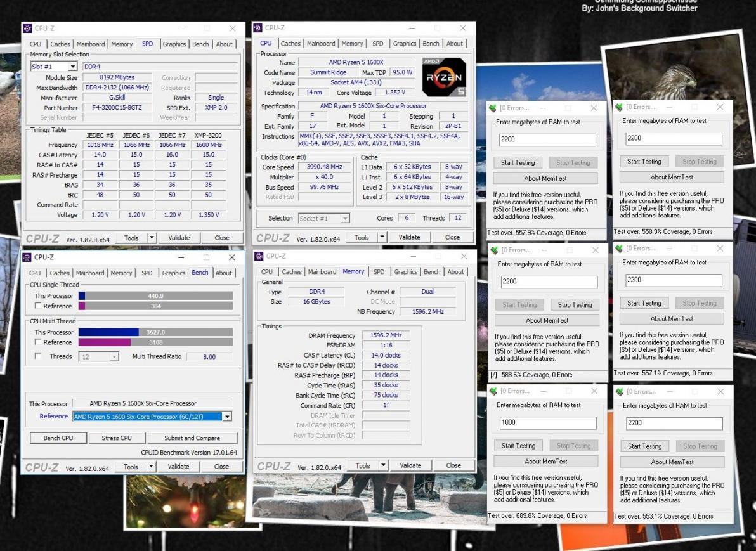Open the Tools arrow dropdown in processor window
The width and height of the screenshot is (756, 551).
pyautogui.click(x=382, y=237)
